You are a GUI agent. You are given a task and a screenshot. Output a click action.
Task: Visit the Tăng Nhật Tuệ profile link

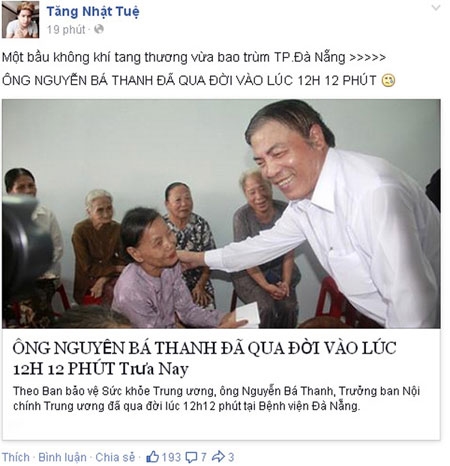(93, 12)
